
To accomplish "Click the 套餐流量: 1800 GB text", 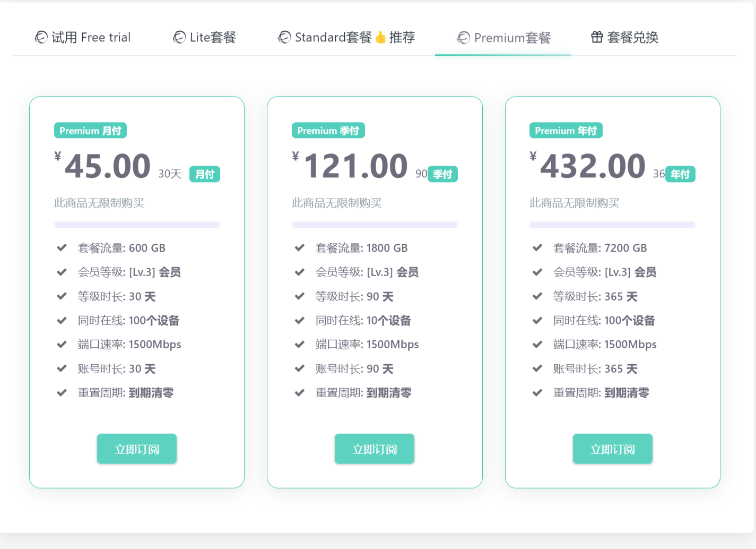I will click(x=362, y=248).
